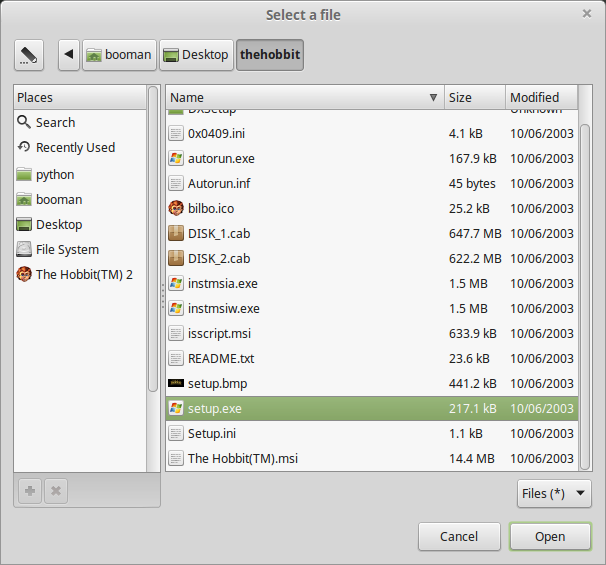
Task: Select autorun.exe file
Action: pos(372,159)
